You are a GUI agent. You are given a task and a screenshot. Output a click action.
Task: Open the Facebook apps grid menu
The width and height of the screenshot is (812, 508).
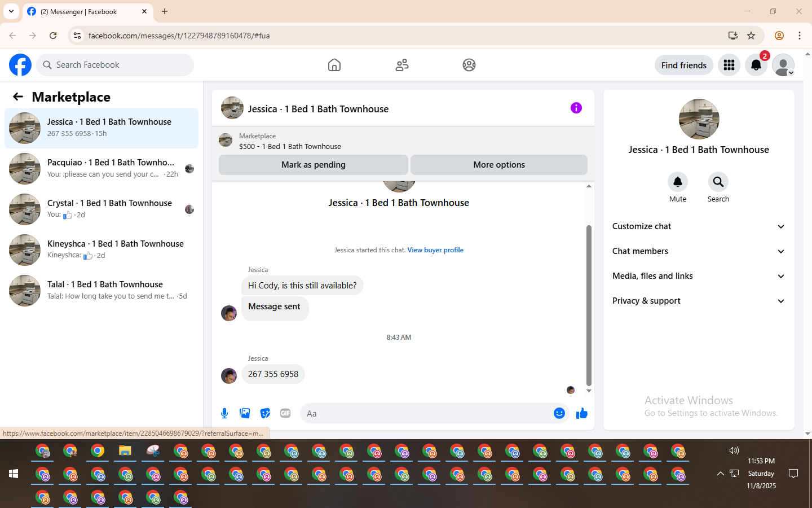coord(729,65)
